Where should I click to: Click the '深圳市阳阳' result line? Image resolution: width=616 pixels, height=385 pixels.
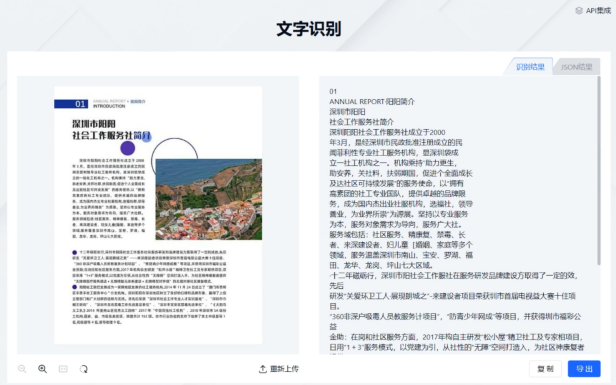click(347, 112)
